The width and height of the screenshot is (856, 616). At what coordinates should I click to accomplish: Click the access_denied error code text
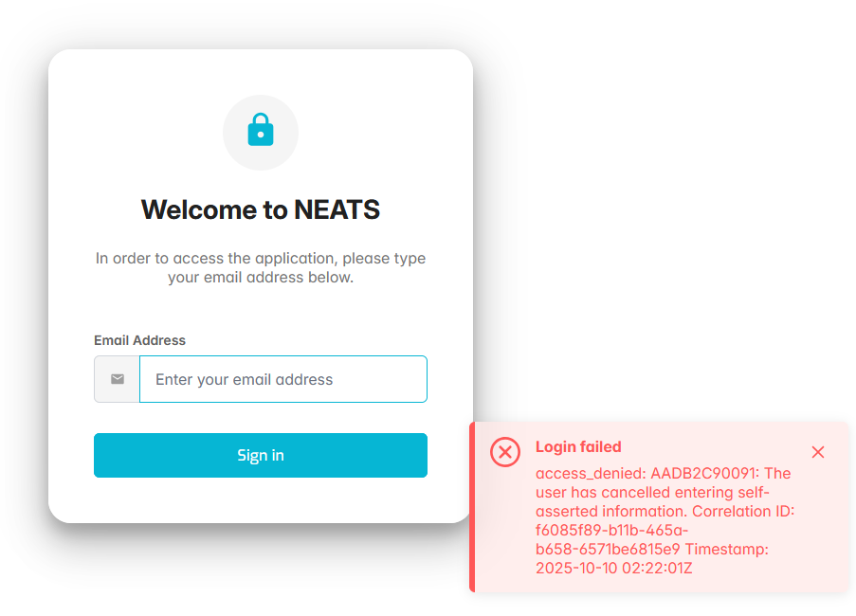590,474
